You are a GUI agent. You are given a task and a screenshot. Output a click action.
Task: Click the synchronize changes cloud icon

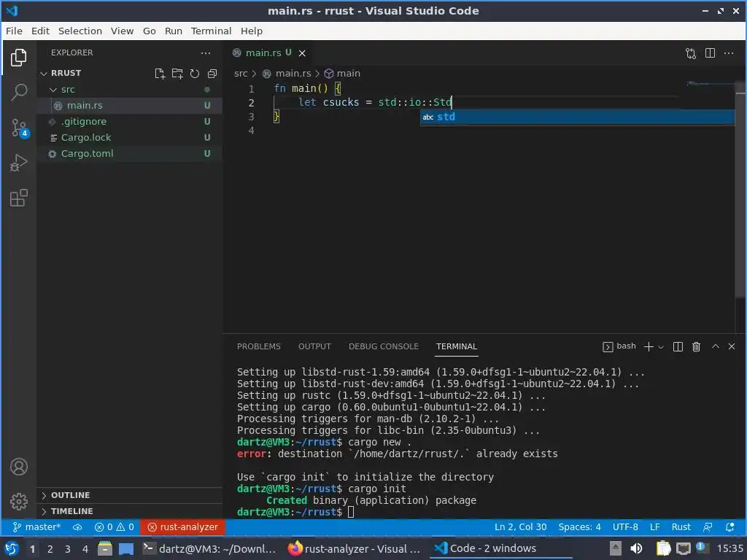pos(77,527)
